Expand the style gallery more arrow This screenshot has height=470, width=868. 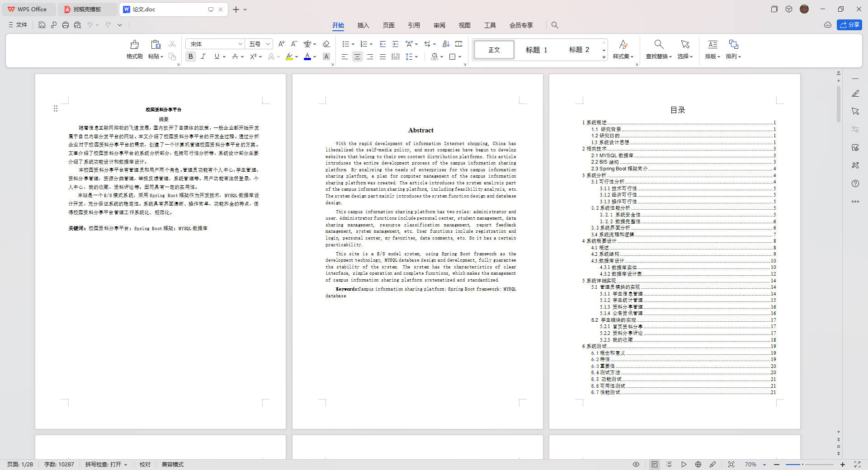click(604, 57)
